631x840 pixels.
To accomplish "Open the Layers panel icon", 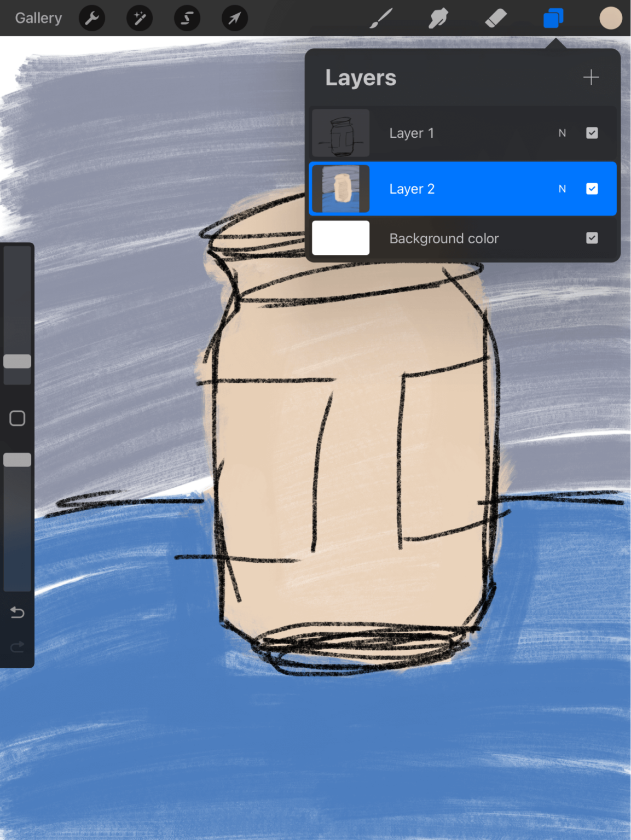I will coord(553,18).
